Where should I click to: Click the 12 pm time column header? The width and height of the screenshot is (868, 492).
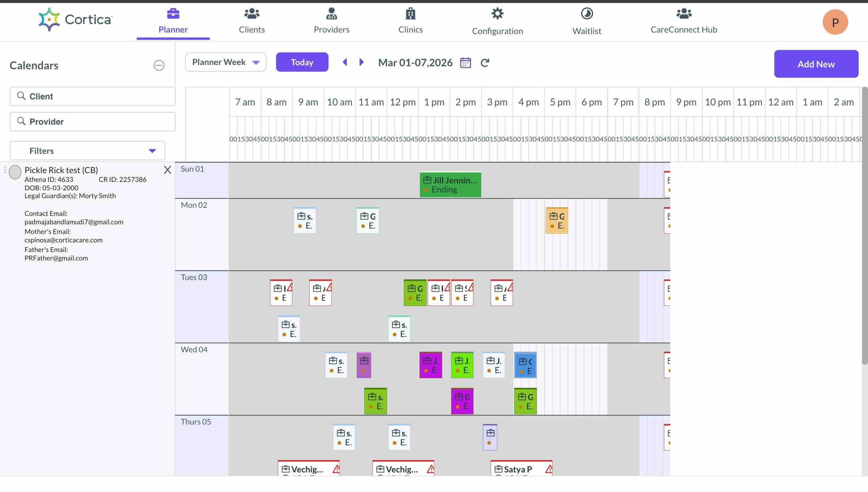pos(402,102)
